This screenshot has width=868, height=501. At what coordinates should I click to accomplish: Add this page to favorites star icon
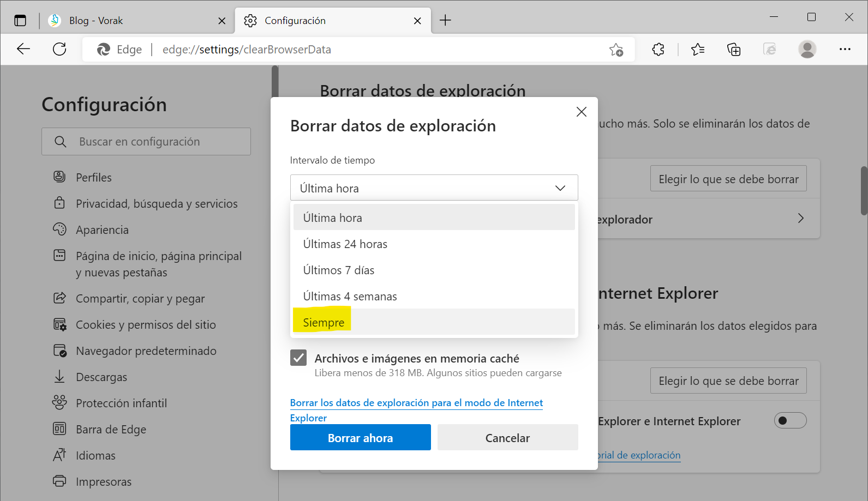coord(616,50)
